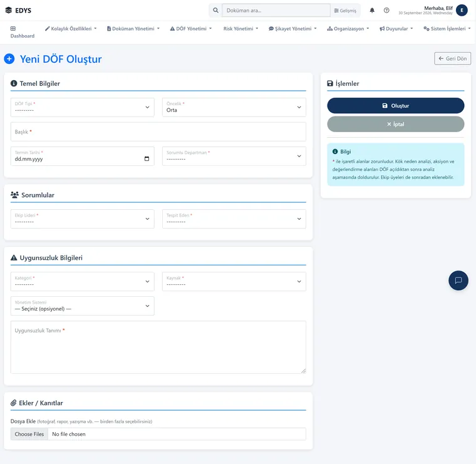Click the paperclip icon beside Ekler / Kanıtlar
This screenshot has height=464, width=476.
point(13,403)
